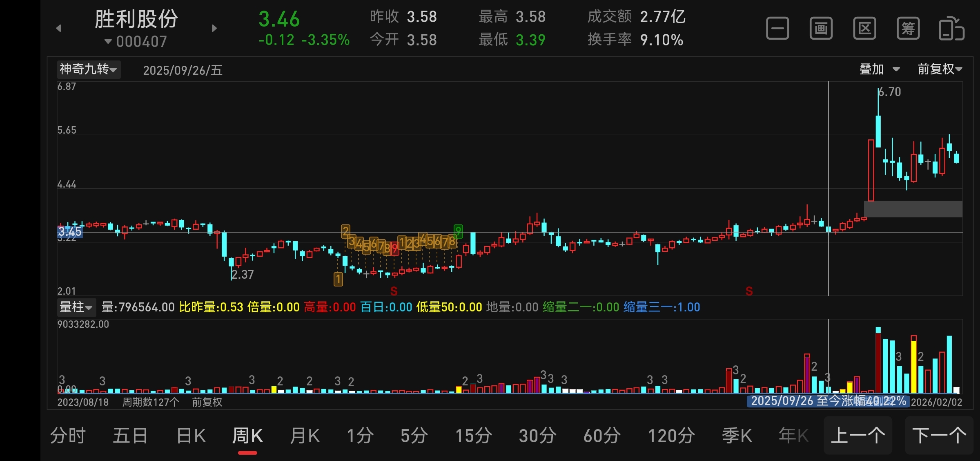Expand the 叠加 overlay dropdown

pos(879,69)
